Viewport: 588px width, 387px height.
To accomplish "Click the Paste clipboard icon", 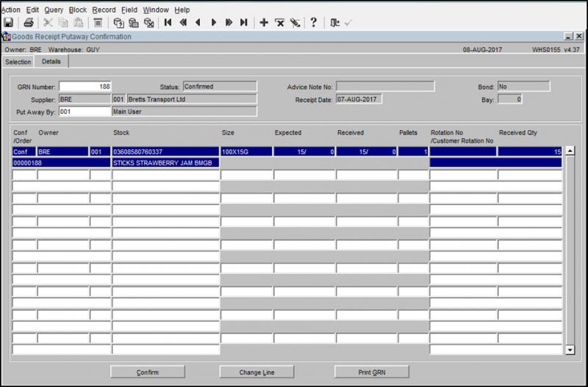I will click(x=78, y=23).
